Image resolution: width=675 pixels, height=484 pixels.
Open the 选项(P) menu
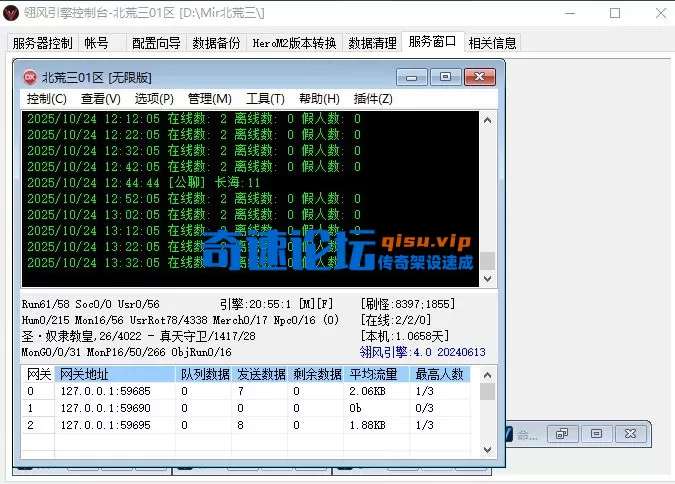coord(154,99)
